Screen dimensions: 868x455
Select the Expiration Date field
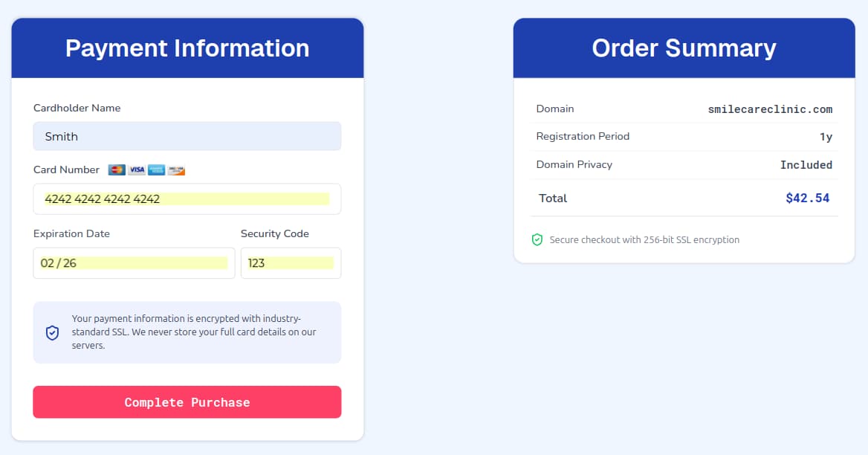pos(134,262)
